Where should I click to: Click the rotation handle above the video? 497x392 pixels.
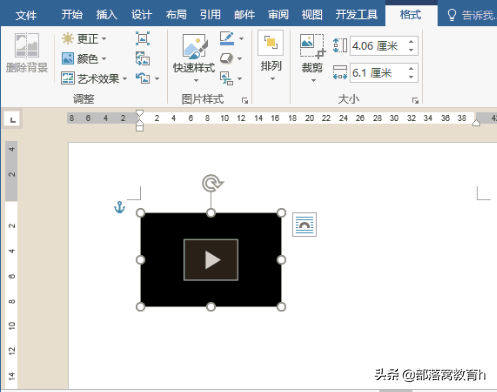(x=212, y=183)
